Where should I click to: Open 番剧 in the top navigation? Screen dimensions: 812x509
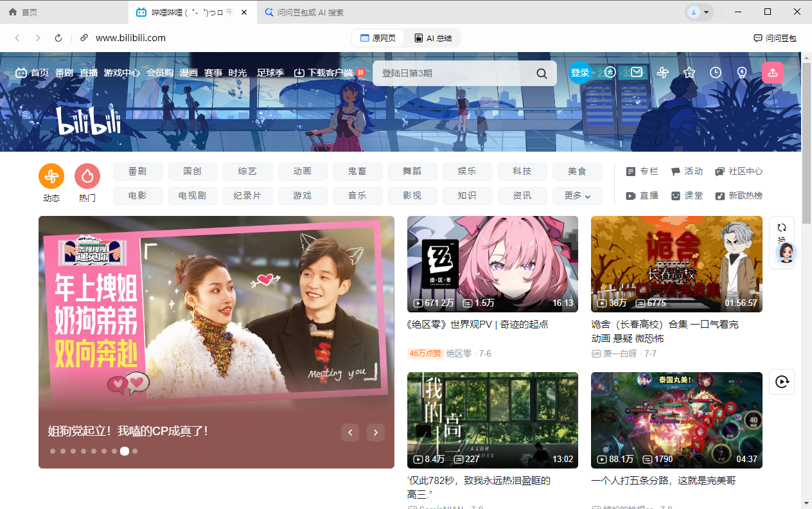click(64, 73)
